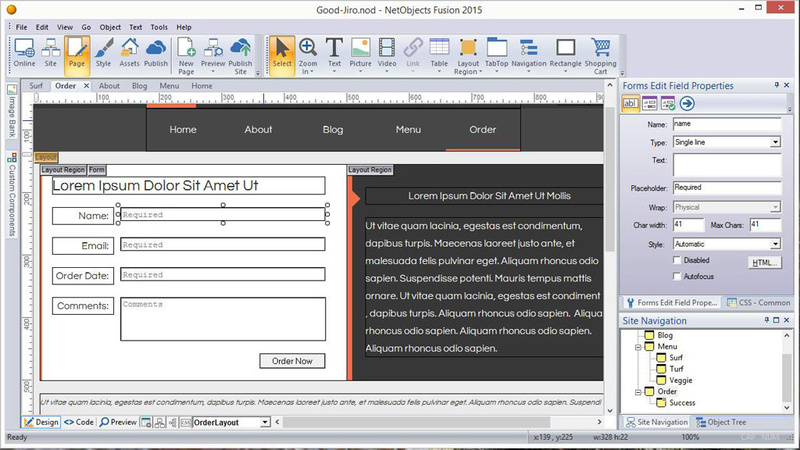The height and width of the screenshot is (450, 800).
Task: Open the Tools menu
Action: tap(159, 27)
